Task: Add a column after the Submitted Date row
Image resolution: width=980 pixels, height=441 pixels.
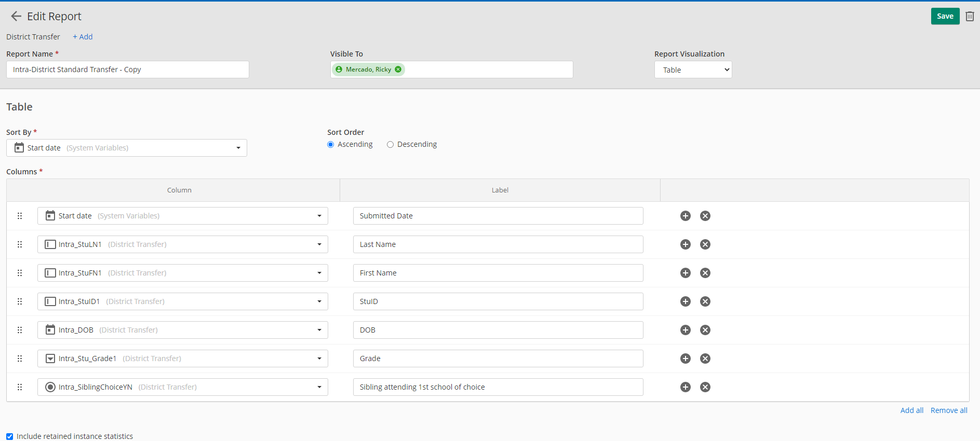Action: pos(685,216)
